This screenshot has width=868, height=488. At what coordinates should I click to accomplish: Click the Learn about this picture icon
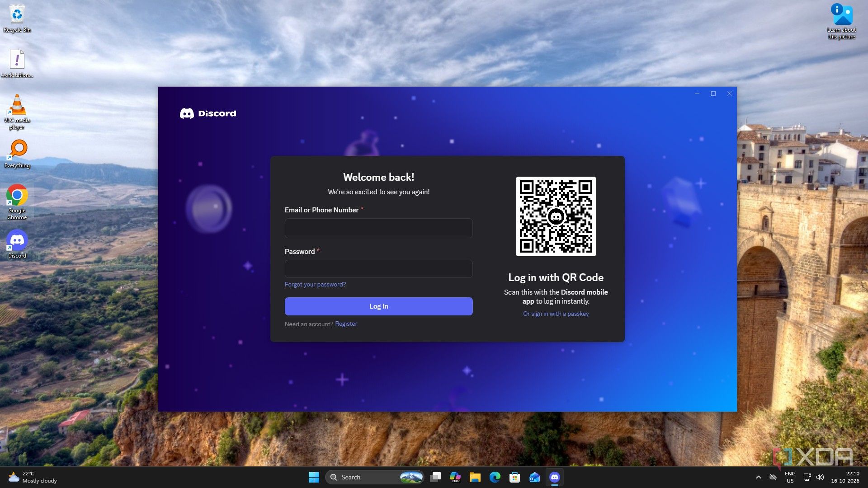(841, 21)
